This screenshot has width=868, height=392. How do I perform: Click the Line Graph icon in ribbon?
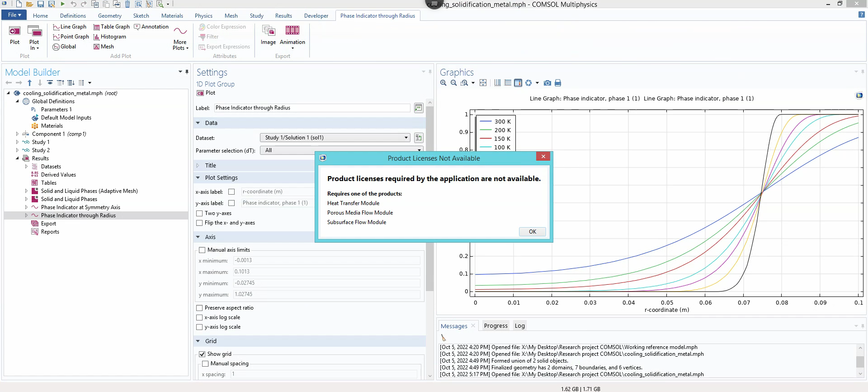[x=57, y=27]
